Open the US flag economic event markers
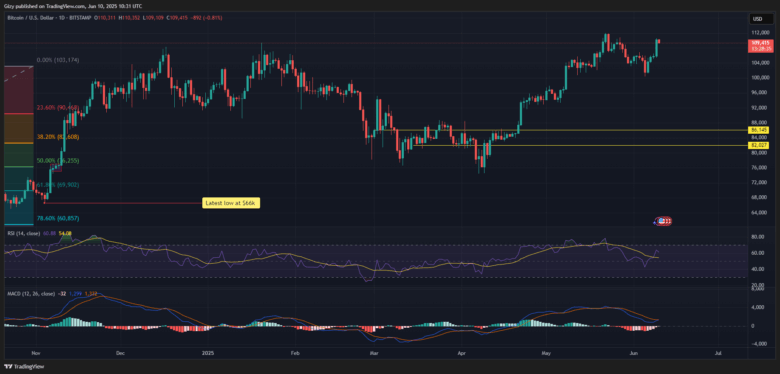 (664, 220)
